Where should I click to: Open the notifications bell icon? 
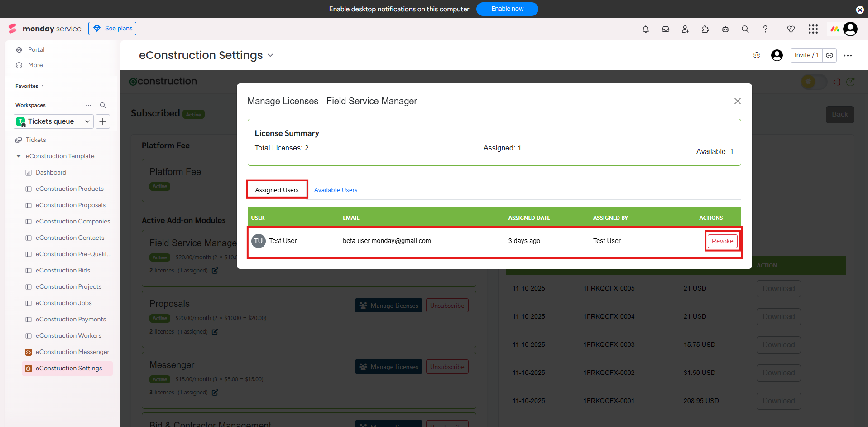(646, 29)
